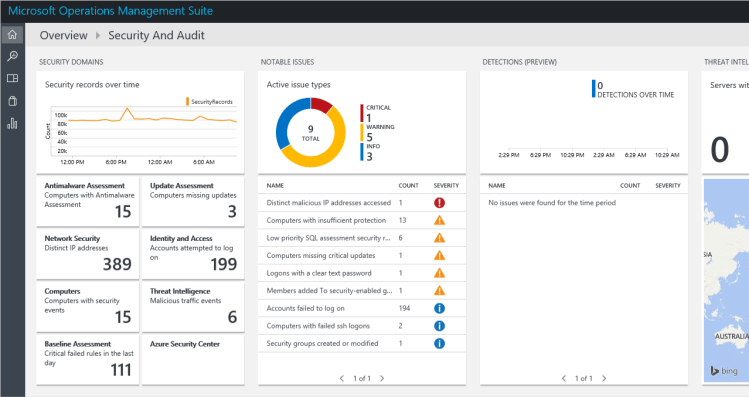Open the Threat Intelligence tile
Image resolution: width=749 pixels, height=397 pixels.
[x=193, y=307]
